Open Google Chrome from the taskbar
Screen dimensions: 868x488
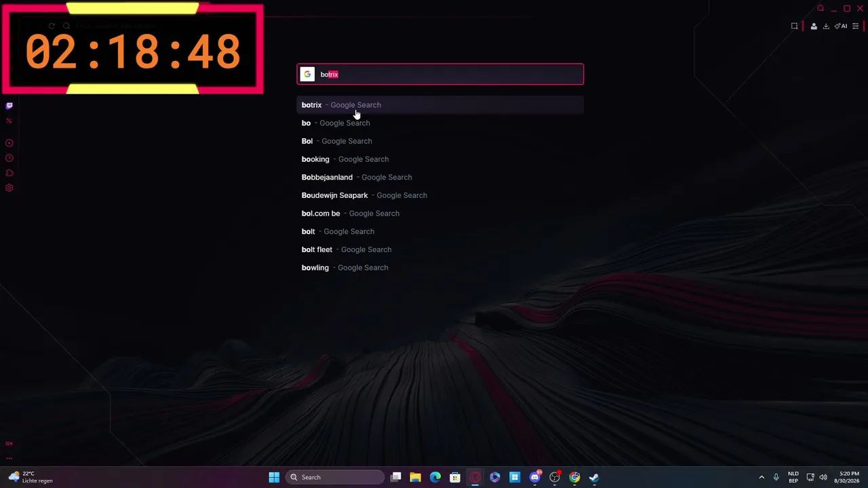(x=574, y=477)
